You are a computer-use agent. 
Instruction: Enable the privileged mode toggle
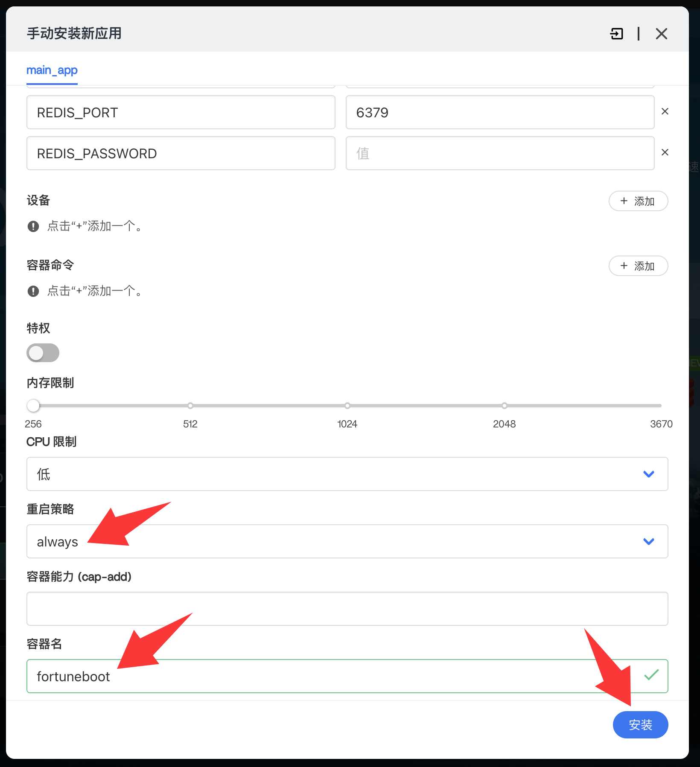click(43, 353)
